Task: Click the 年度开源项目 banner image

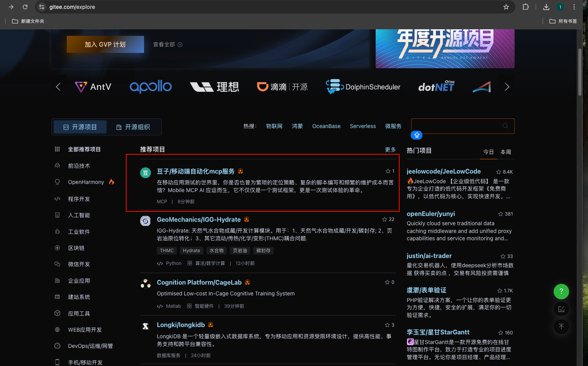Action: pos(445,49)
